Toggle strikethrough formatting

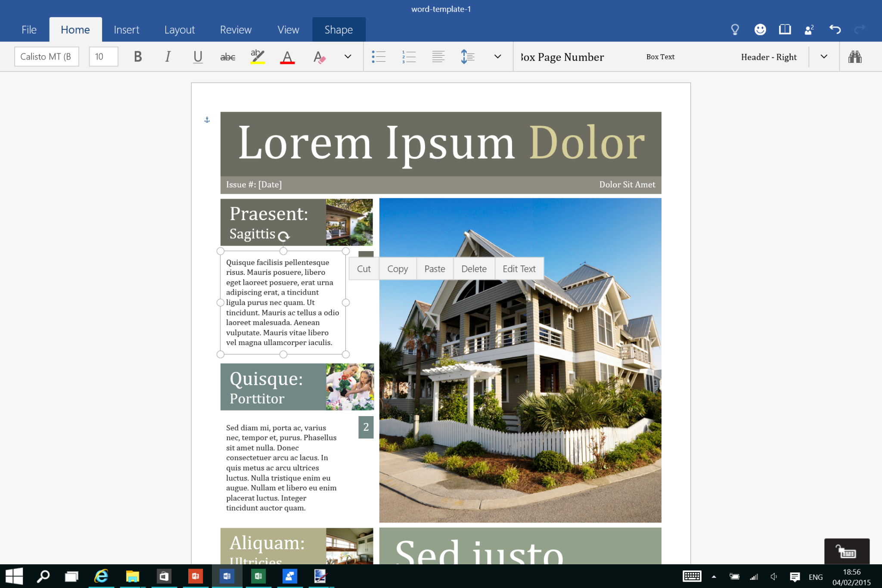(x=227, y=56)
